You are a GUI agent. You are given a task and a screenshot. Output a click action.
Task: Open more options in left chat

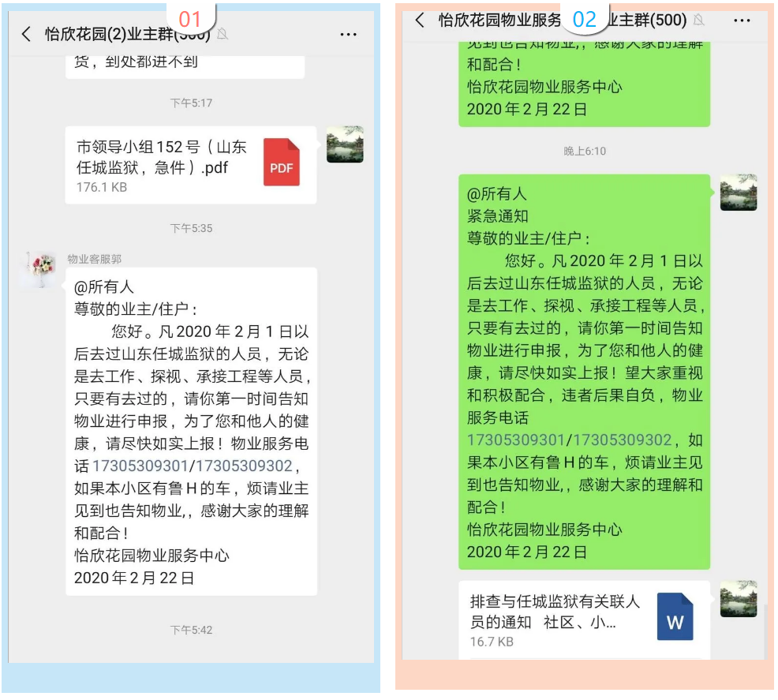pos(348,35)
